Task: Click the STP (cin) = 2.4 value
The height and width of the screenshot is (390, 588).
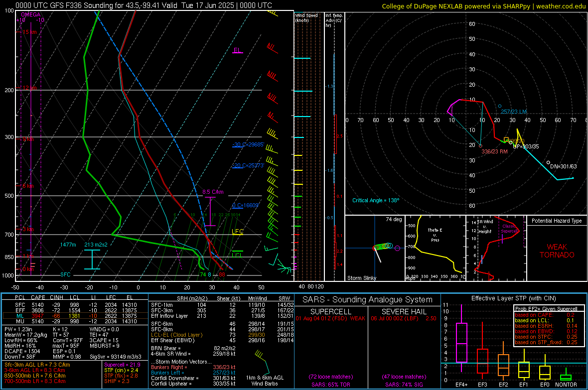Action: tap(121, 370)
